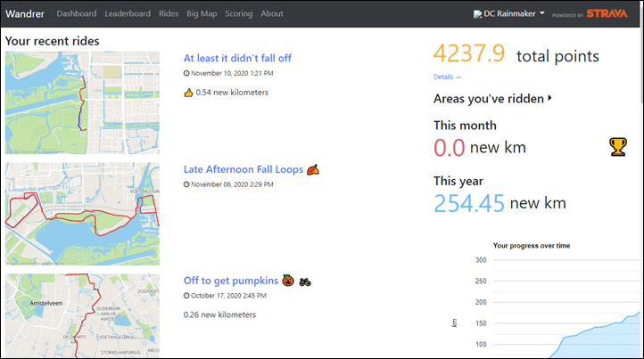Click the bicycle emoji after pumpkins title

[305, 281]
